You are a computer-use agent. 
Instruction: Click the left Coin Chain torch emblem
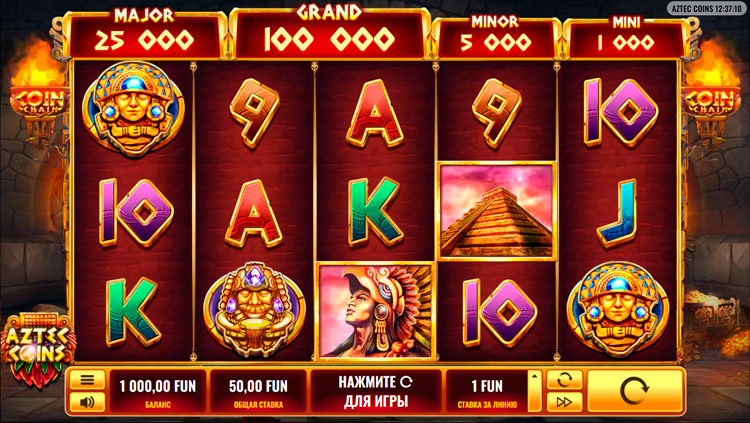coord(38,101)
